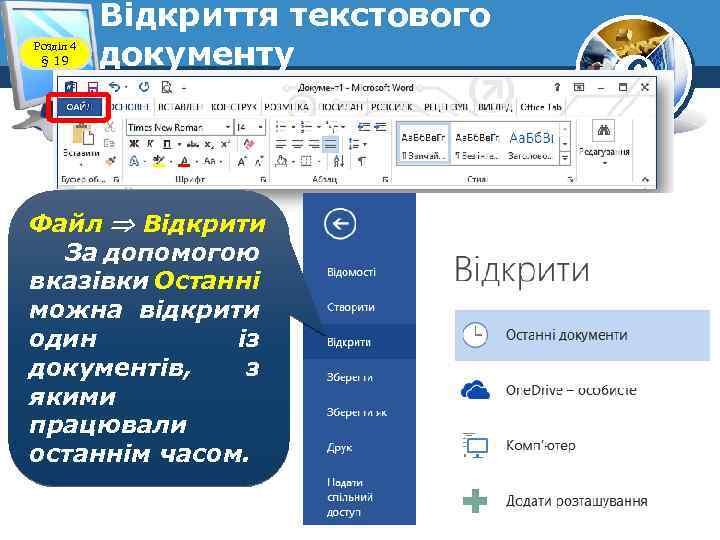Click the Copy icon in clipboard group
The image size is (720, 540).
click(110, 144)
